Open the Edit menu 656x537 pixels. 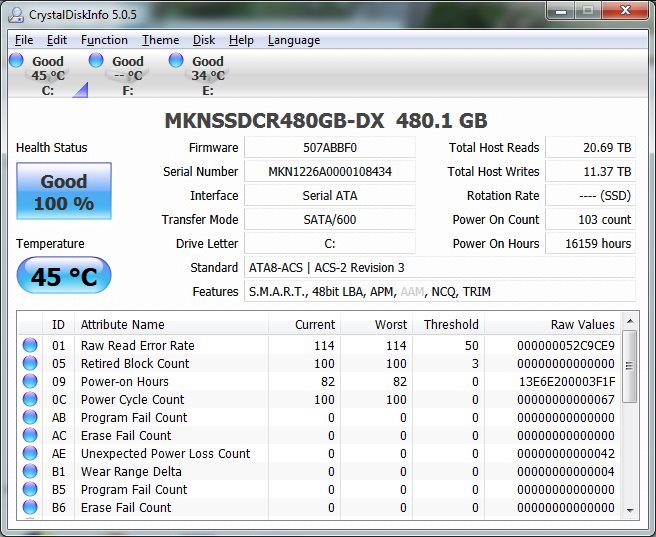coord(56,40)
